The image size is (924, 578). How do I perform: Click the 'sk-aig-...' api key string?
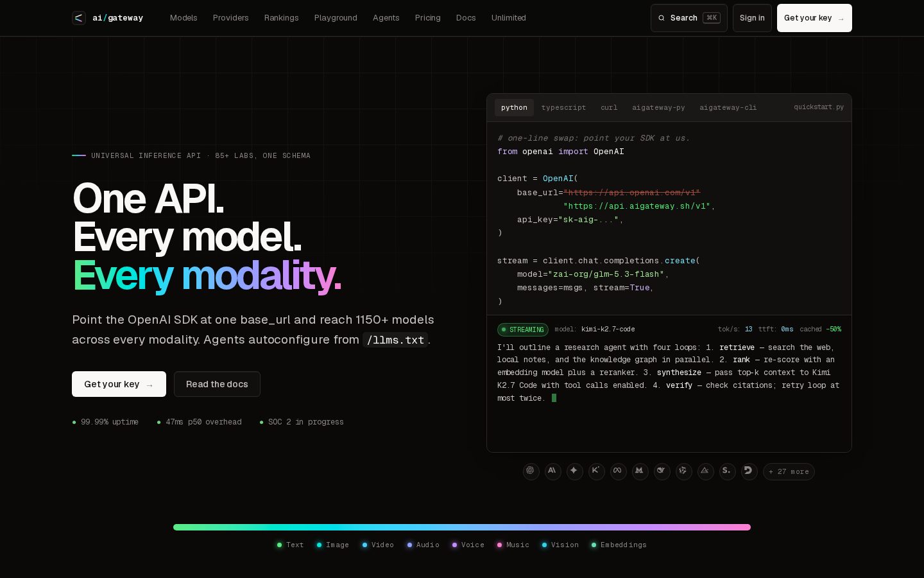[588, 220]
